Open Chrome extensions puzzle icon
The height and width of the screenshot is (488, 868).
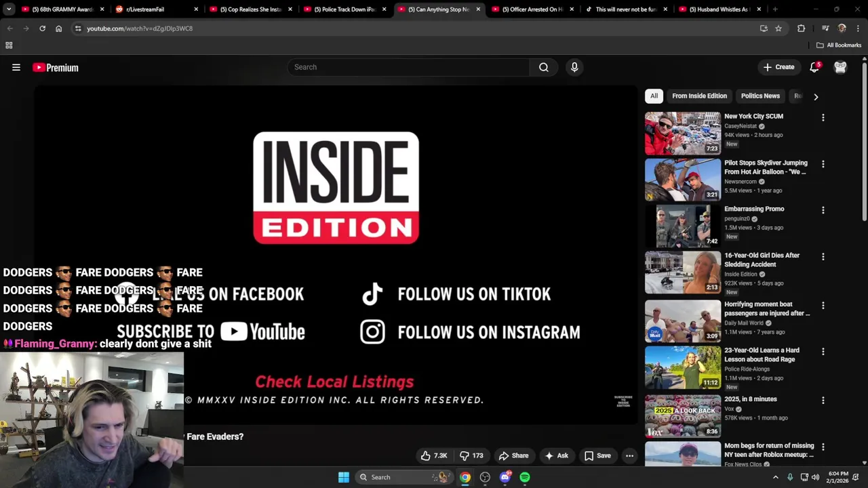click(801, 28)
